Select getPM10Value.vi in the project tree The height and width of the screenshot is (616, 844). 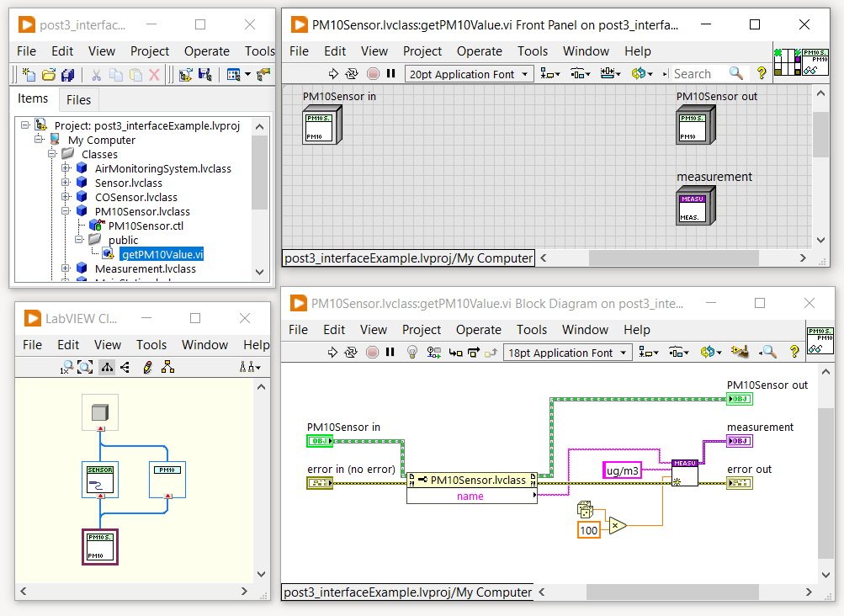[x=162, y=254]
